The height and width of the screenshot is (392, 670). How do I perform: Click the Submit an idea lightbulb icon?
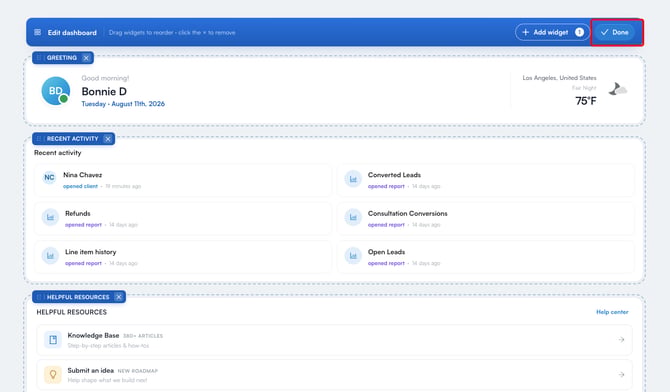point(53,374)
